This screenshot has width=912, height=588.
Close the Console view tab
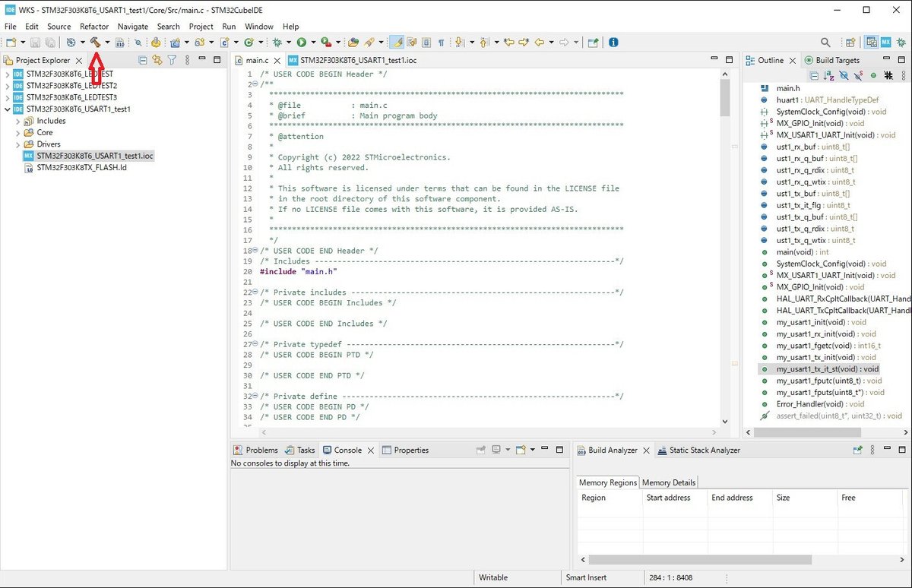click(371, 450)
